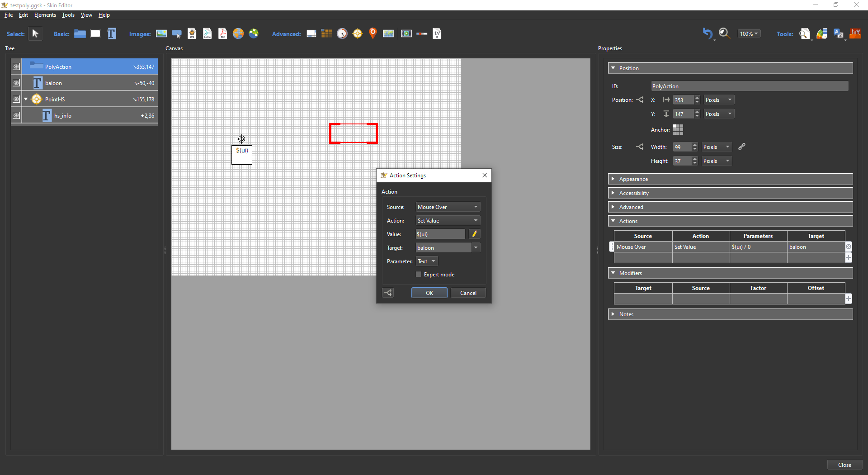Open the Source dropdown showing Mouse Over
868x475 pixels.
click(x=448, y=207)
